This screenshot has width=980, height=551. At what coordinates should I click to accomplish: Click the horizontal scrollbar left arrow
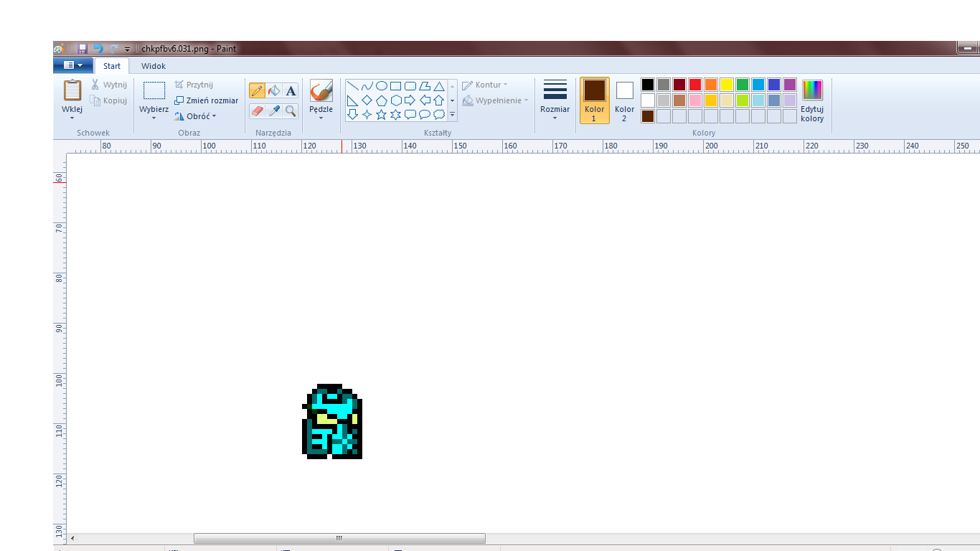point(72,538)
